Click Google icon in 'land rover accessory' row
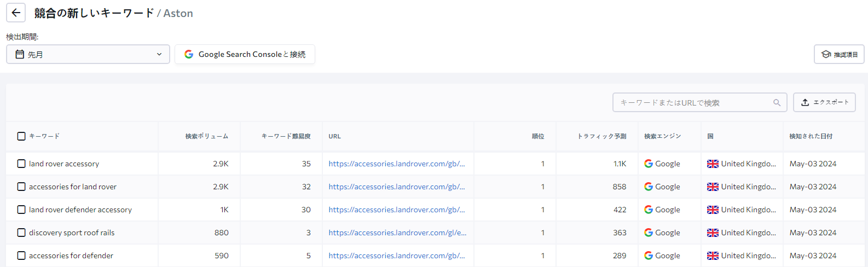The height and width of the screenshot is (267, 868). pyautogui.click(x=649, y=164)
